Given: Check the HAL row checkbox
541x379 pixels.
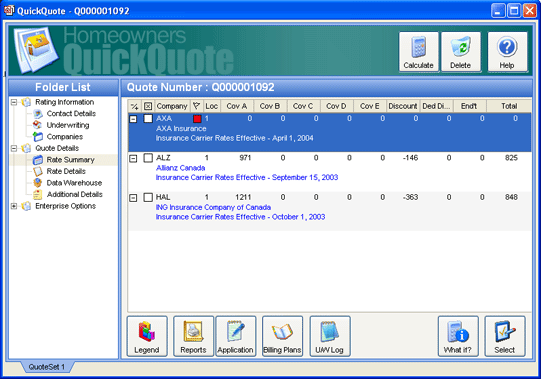Looking at the screenshot, I should (x=148, y=197).
